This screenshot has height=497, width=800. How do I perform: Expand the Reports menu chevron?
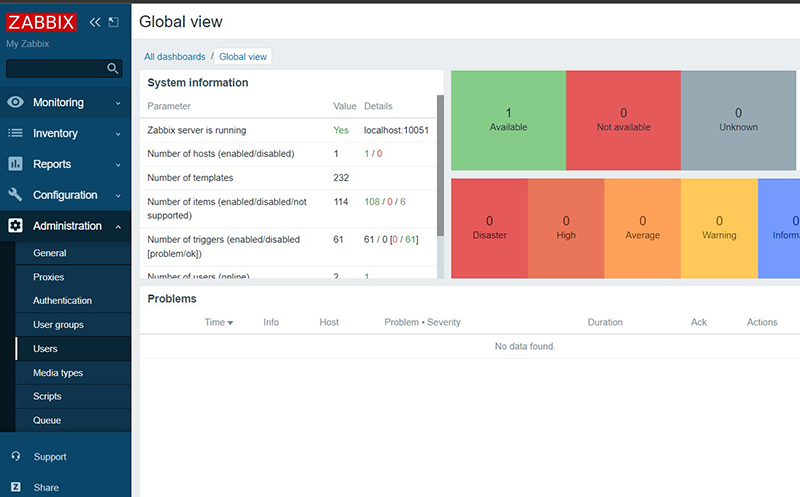[118, 165]
